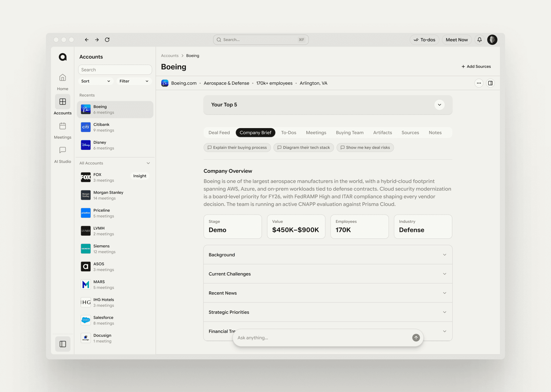Expand the Recent News section
Screen dimensions: 551x392
[328, 293]
